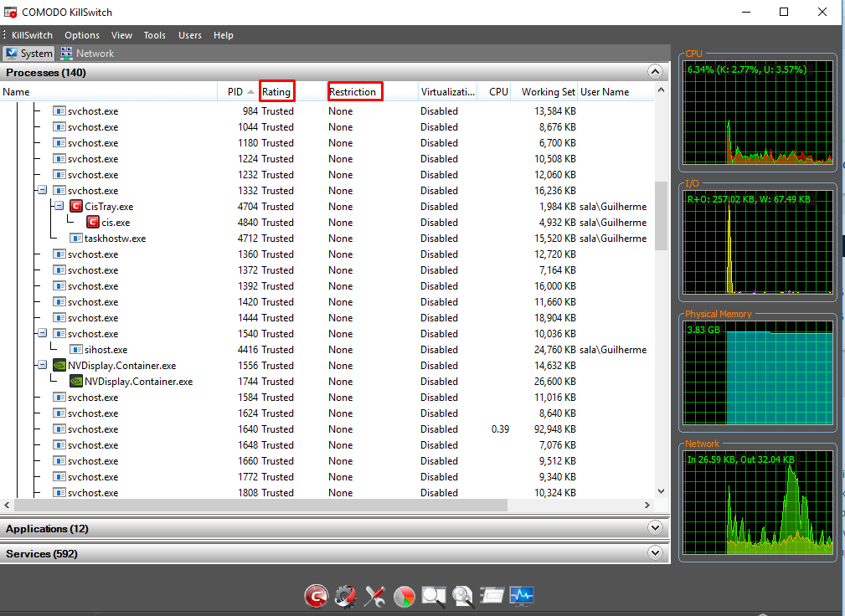
Task: Switch to the Network tab
Action: 87,54
